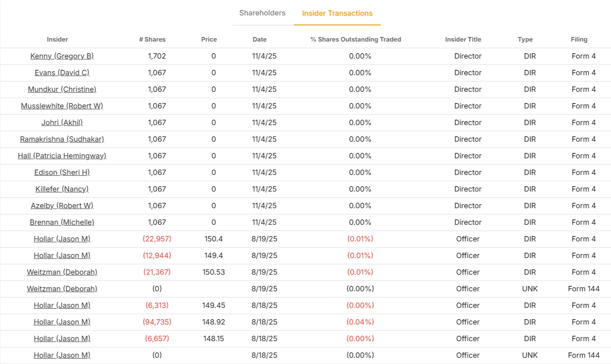
Task: Click the Insider Title column header
Action: [x=463, y=39]
